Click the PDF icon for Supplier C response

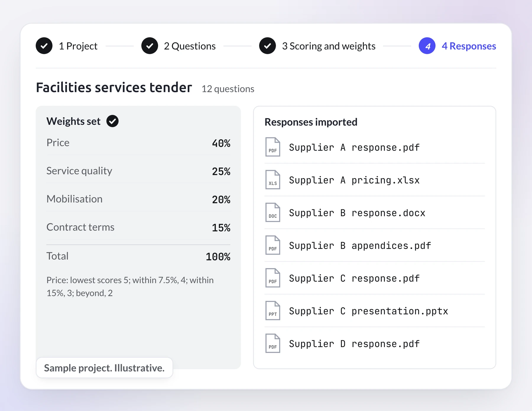click(273, 278)
